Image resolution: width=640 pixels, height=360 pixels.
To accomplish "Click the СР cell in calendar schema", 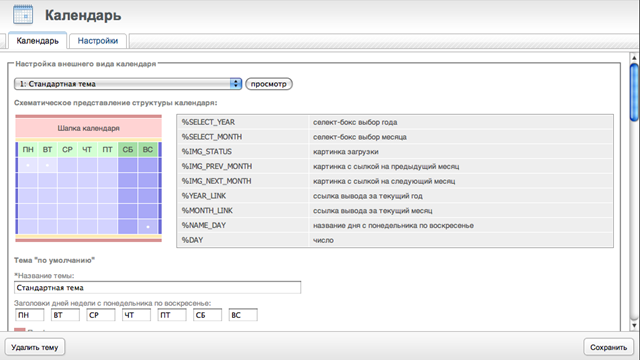I will click(67, 149).
